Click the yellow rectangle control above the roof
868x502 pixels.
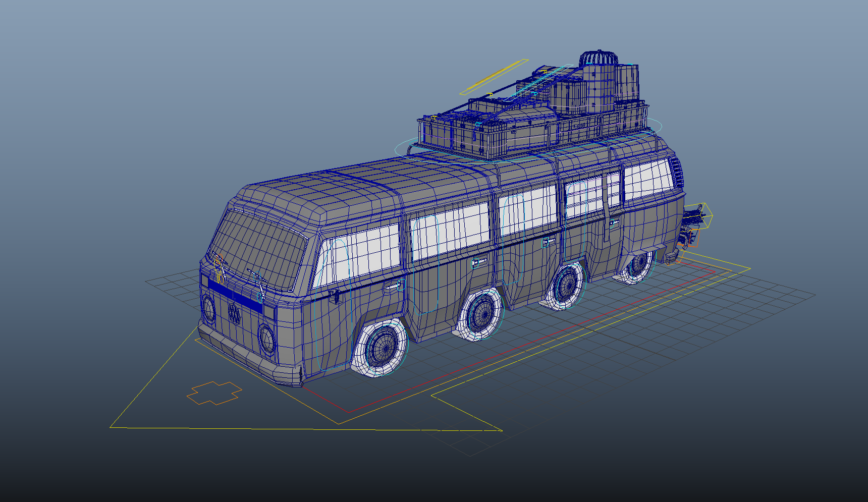pos(494,77)
